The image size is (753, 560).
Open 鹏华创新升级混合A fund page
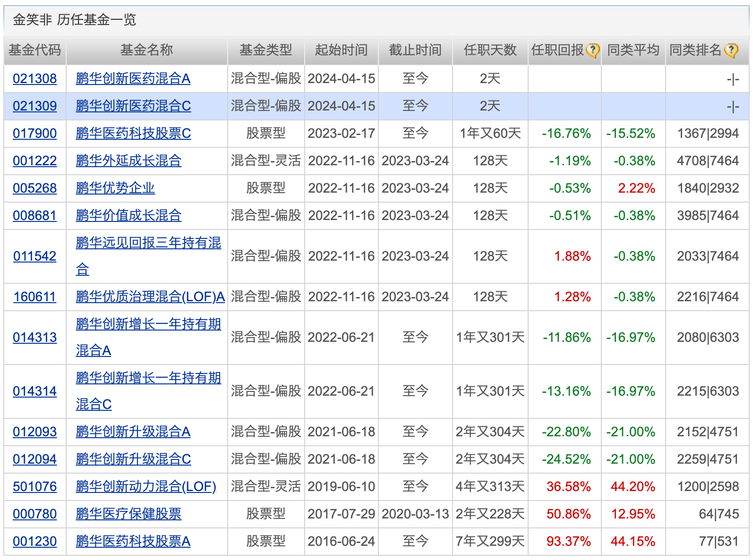pyautogui.click(x=133, y=432)
